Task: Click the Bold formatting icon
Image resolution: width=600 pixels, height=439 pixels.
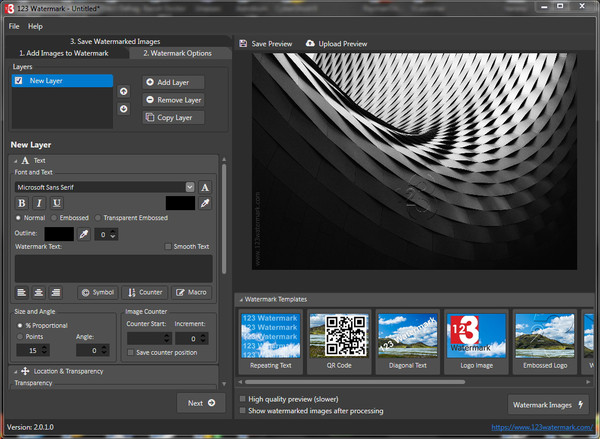Action: tap(21, 203)
